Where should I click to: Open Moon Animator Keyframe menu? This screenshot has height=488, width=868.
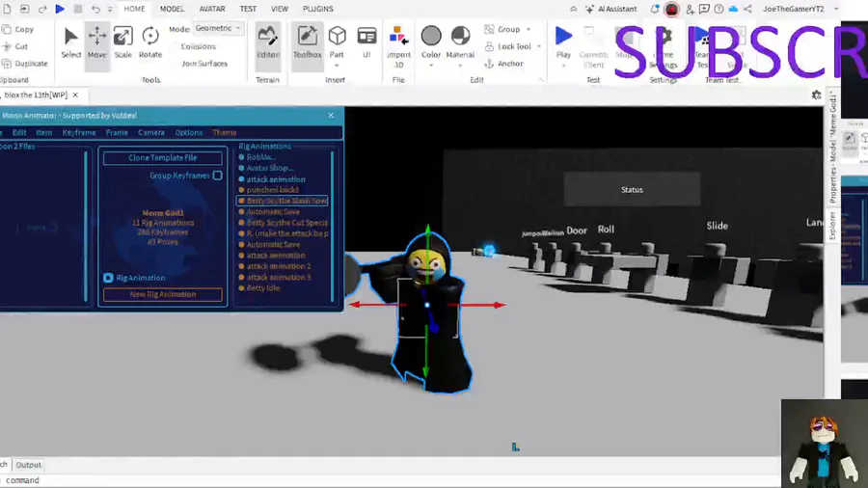click(79, 133)
